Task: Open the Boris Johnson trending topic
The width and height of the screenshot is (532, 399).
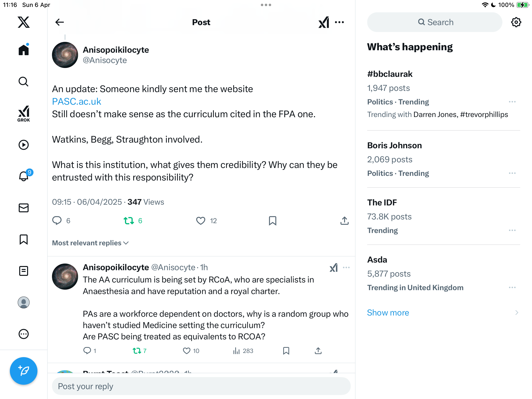Action: (444, 159)
